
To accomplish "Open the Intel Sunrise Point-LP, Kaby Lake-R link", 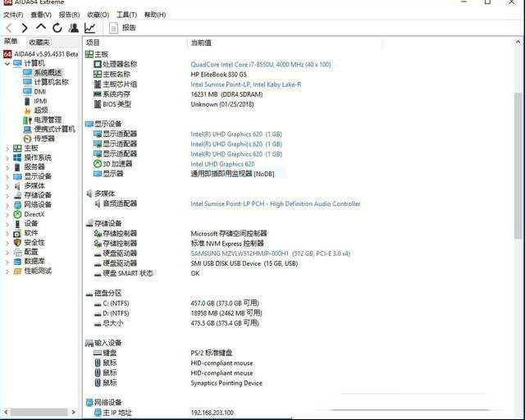I will click(x=246, y=84).
